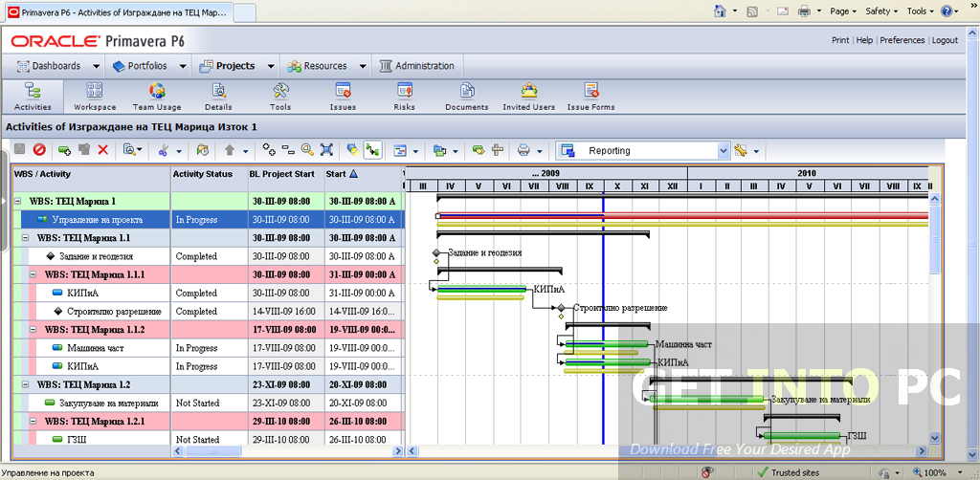980x480 pixels.
Task: Click the Zoom to fit icon
Action: click(326, 150)
